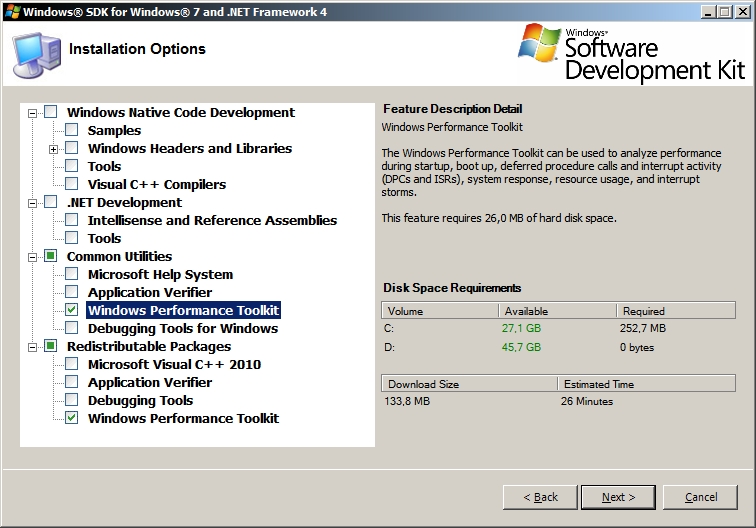Screen dimensions: 756x528
Task: Toggle the Redistributable Packages group checkbox
Action: [x=51, y=346]
